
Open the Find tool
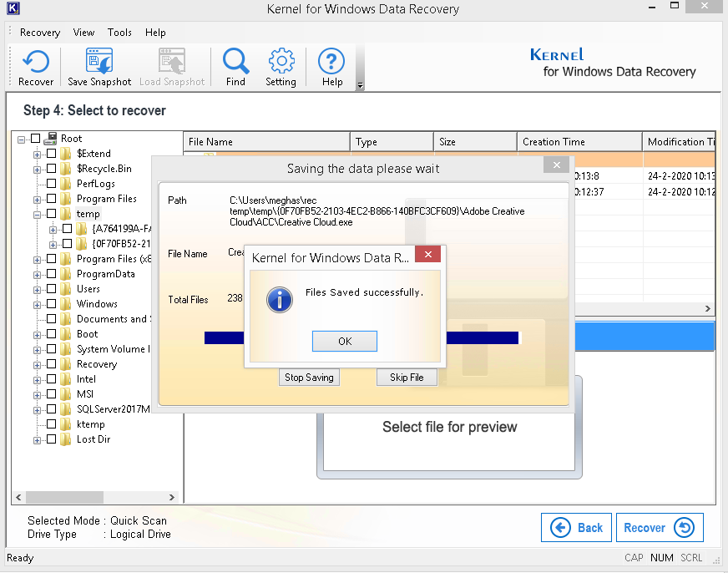point(236,68)
